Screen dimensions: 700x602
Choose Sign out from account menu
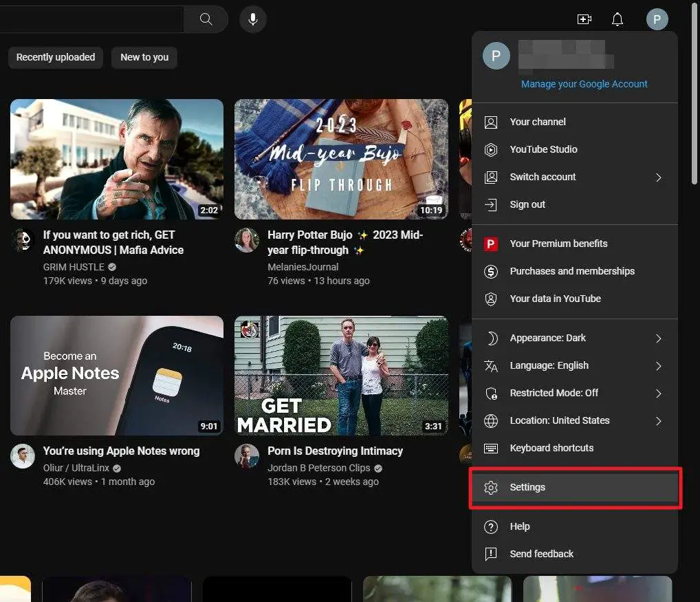tap(575, 204)
